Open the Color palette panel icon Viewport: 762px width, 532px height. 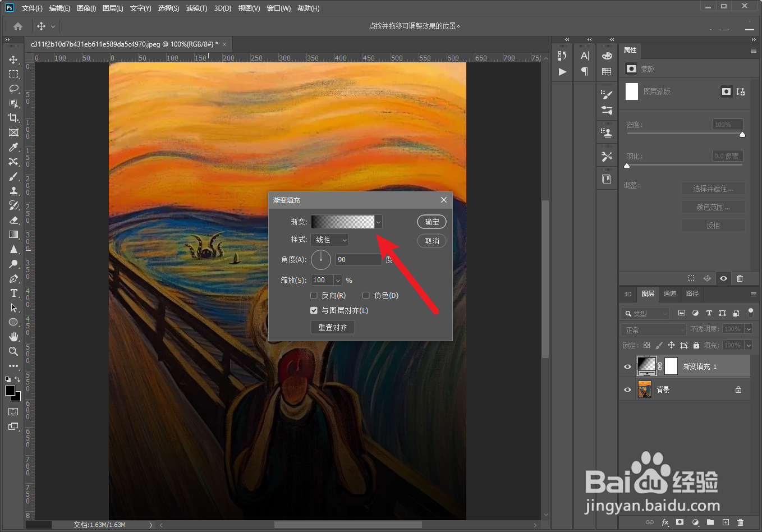click(607, 56)
